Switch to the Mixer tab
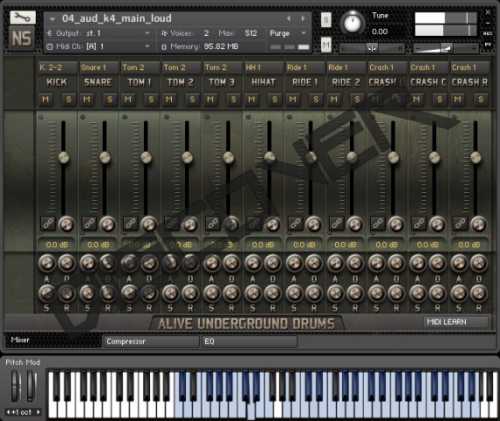Screen dimensions: 500x421 53,340
